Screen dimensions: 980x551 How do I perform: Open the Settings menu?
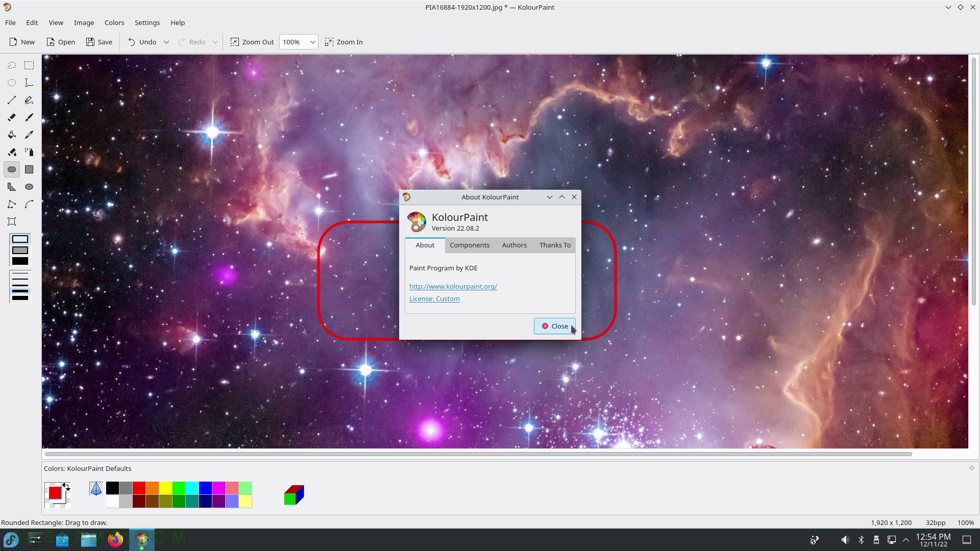pos(147,22)
